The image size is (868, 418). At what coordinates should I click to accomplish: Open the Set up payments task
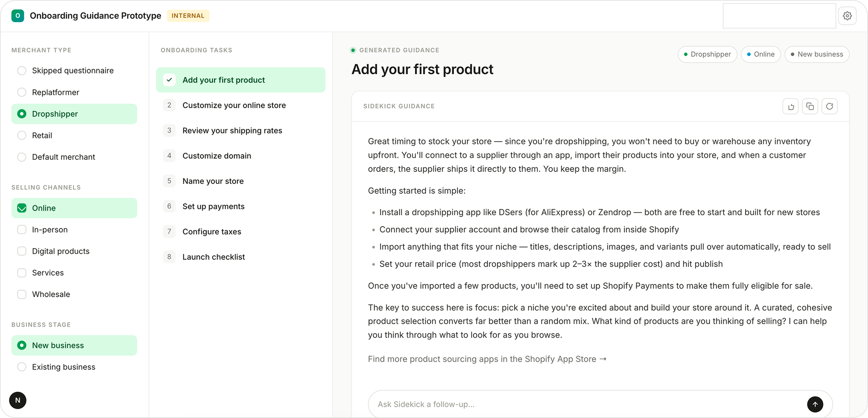[x=241, y=206]
